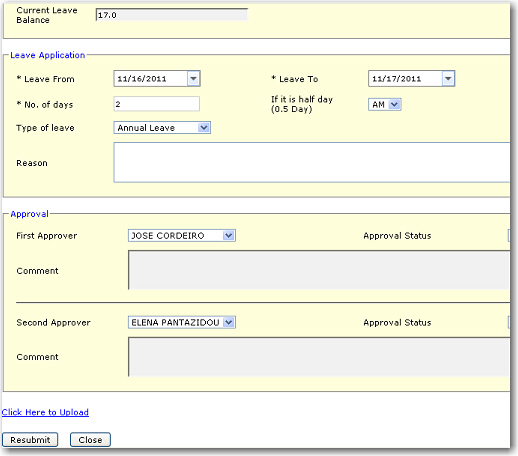Click inside the Reason text area
Image resolution: width=518 pixels, height=456 pixels.
tap(312, 162)
